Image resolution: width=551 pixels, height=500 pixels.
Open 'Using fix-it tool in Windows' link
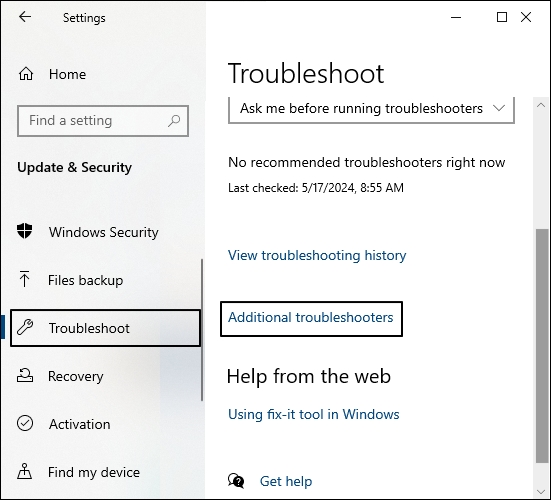tap(313, 415)
